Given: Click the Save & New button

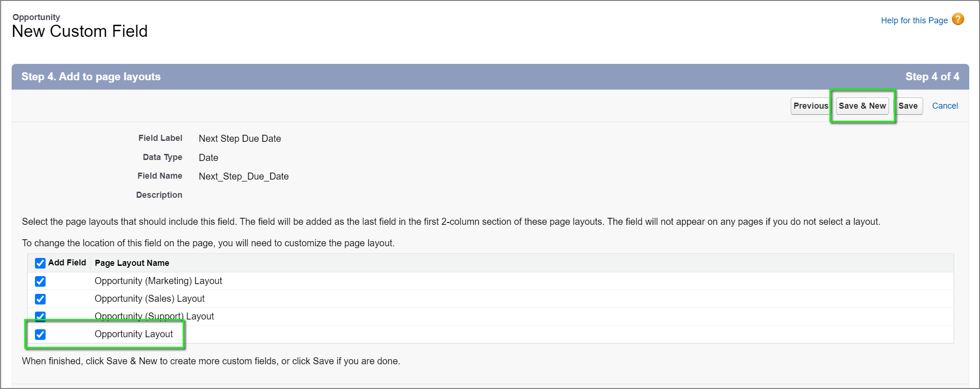Looking at the screenshot, I should coord(862,106).
